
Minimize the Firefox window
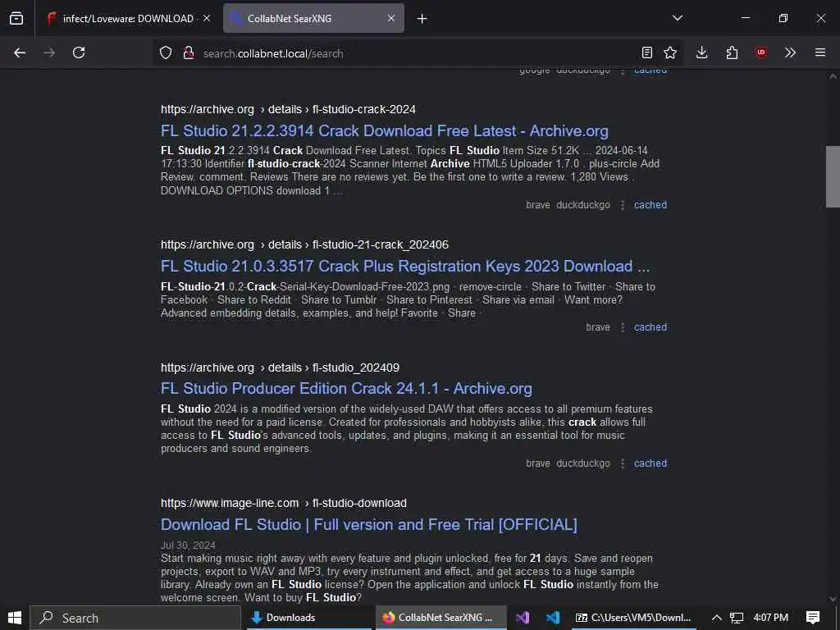(x=745, y=18)
